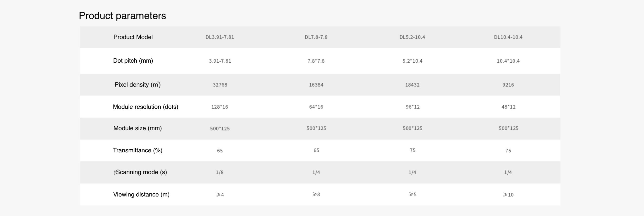Click the Scanning mode (s) label
Screen dimensions: 644x216
[141, 172]
